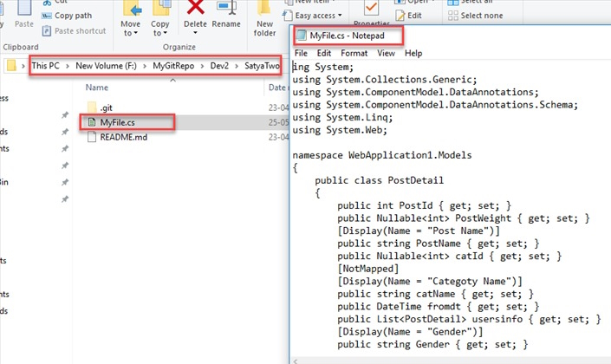Click the MyFile.cs file icon

tap(92, 122)
